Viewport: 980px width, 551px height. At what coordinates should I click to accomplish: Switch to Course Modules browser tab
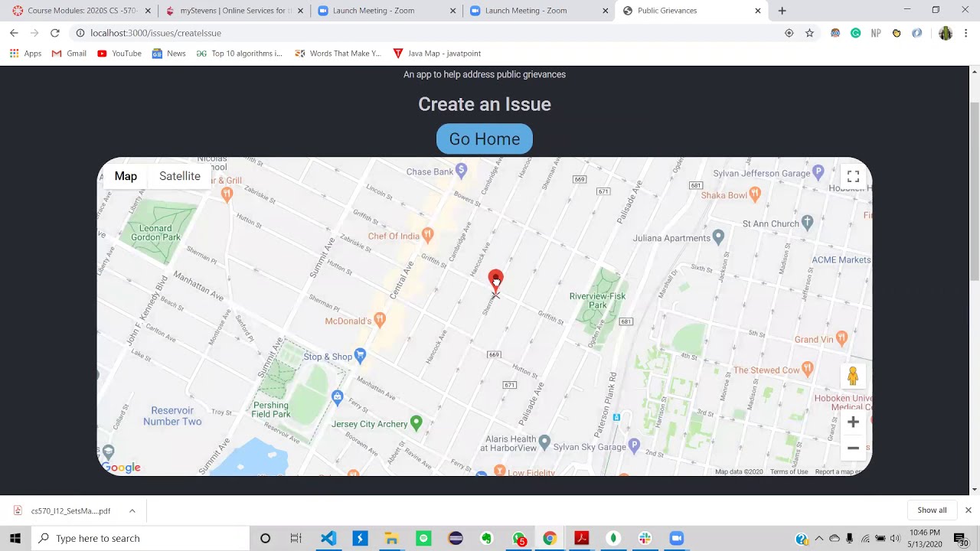[81, 11]
